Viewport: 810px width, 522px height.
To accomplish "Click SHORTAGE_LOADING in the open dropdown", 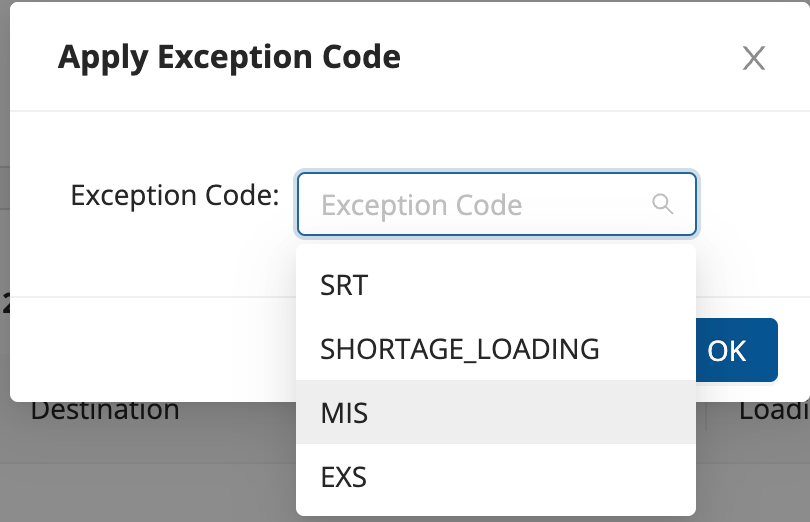I will click(x=459, y=349).
